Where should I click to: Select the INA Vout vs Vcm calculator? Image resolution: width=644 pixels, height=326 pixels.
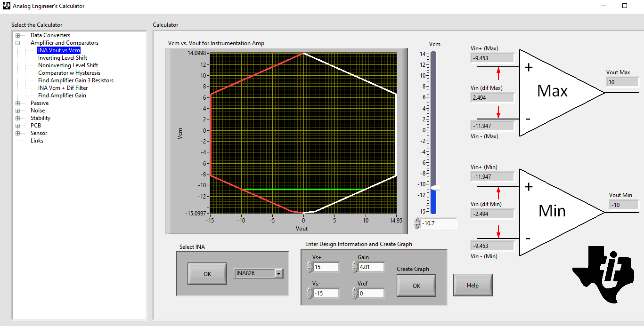pos(58,50)
